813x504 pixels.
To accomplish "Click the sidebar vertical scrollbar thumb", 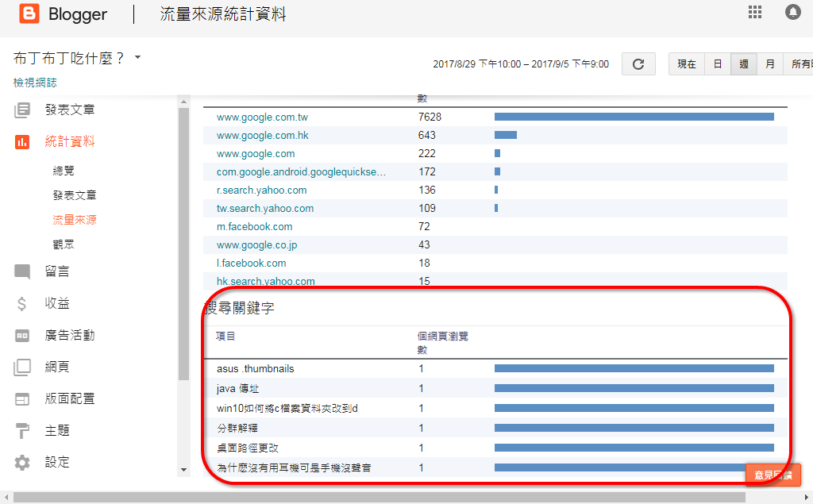I will pos(183,244).
